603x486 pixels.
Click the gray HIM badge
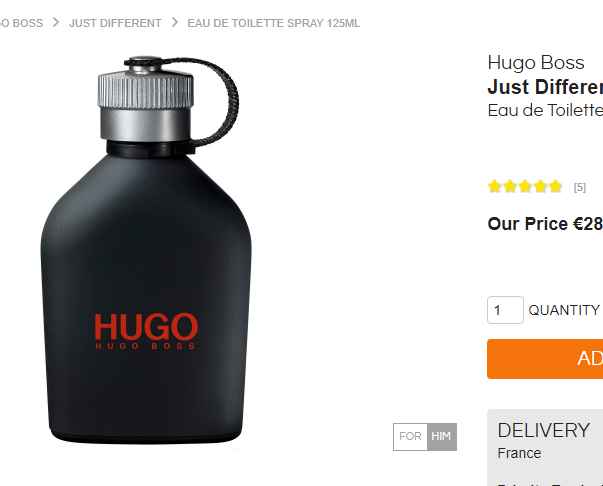[x=441, y=436]
